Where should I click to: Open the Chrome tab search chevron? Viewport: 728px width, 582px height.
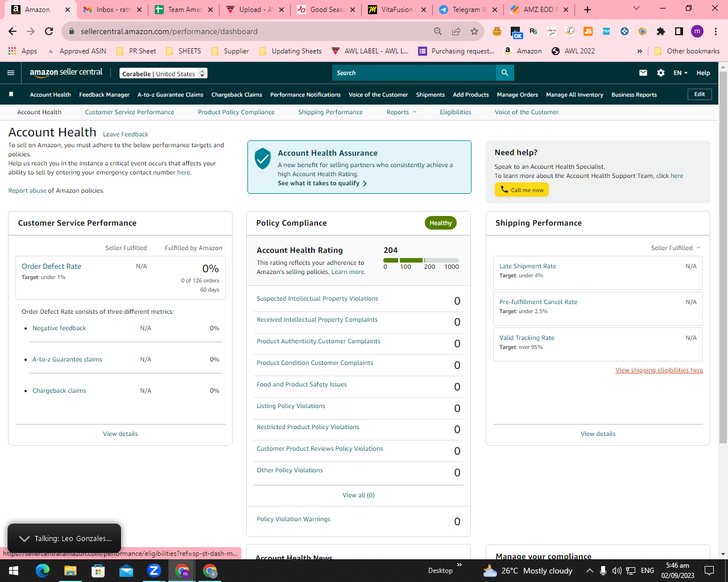pos(636,9)
